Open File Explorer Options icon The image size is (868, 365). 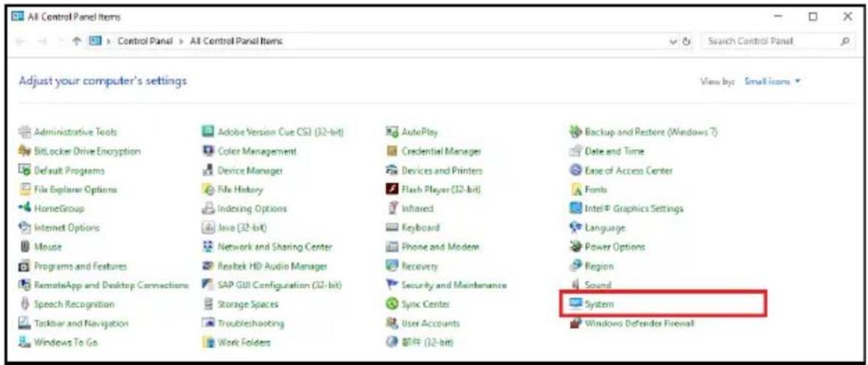[24, 189]
